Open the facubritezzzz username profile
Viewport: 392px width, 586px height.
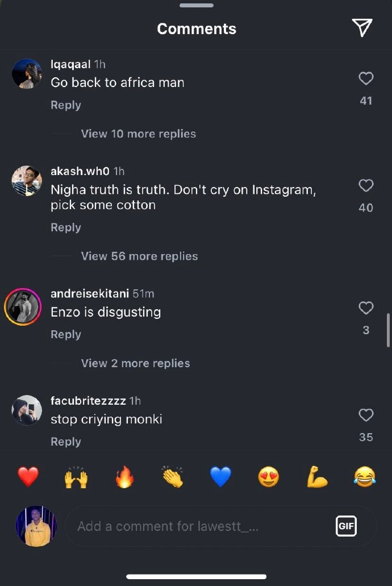[x=88, y=401]
